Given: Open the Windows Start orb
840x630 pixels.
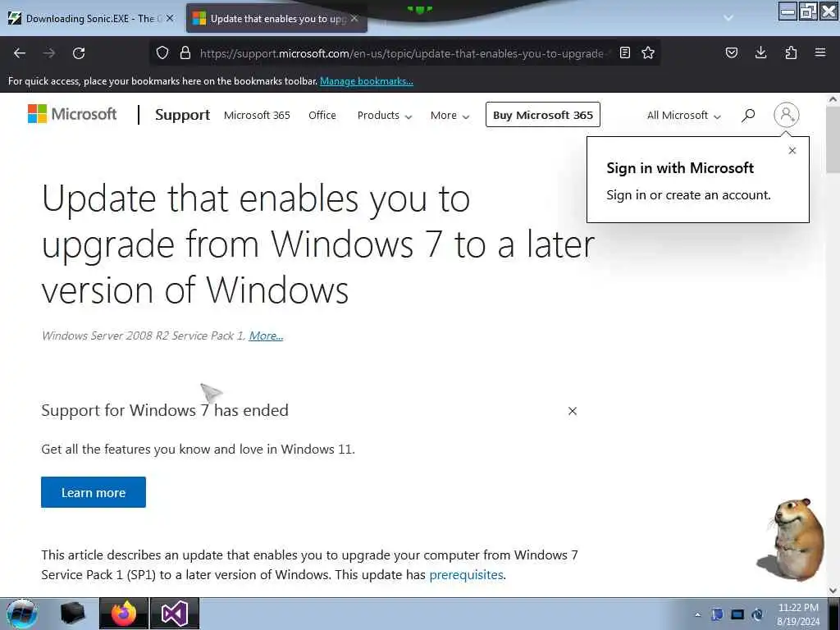Looking at the screenshot, I should pos(21,614).
